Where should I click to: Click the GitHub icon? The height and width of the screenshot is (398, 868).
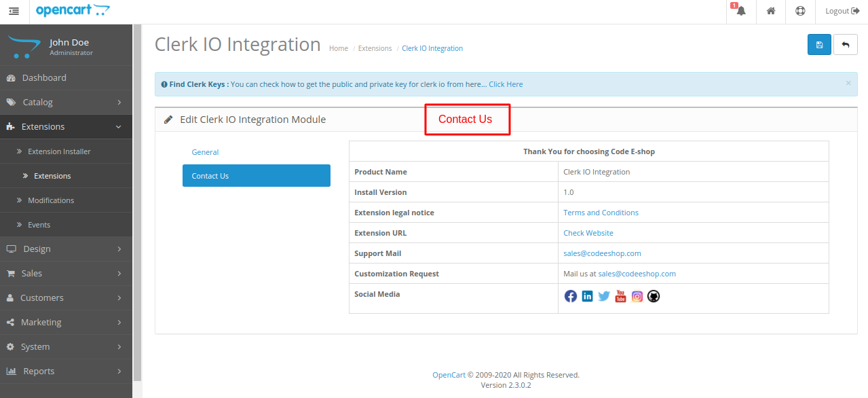coord(653,295)
